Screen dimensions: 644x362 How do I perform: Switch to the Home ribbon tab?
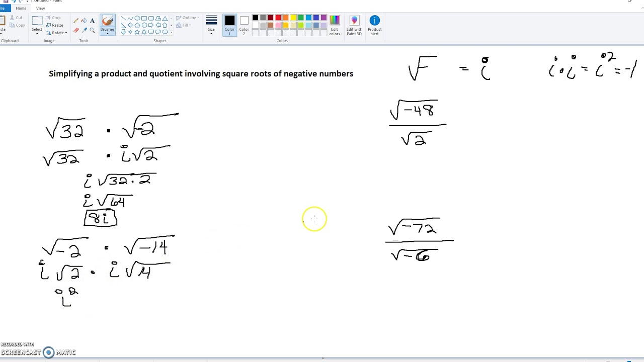point(21,9)
